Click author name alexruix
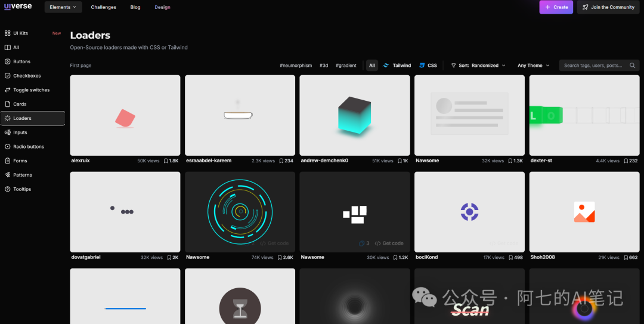 pos(80,161)
